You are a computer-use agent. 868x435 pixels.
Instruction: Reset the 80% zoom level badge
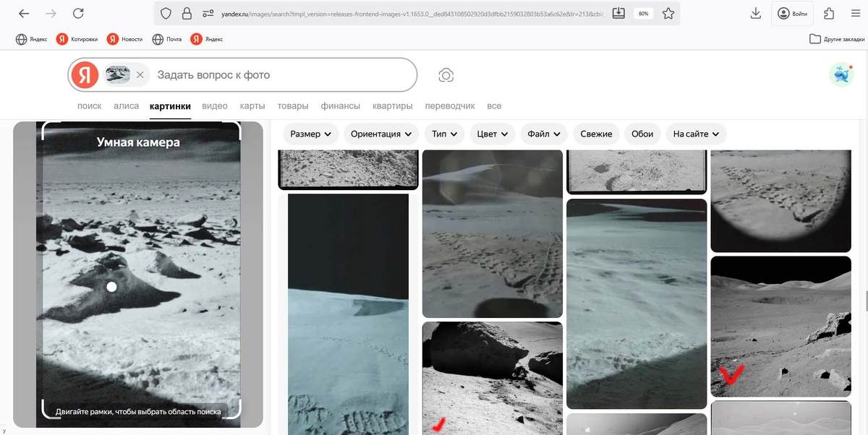pos(642,14)
